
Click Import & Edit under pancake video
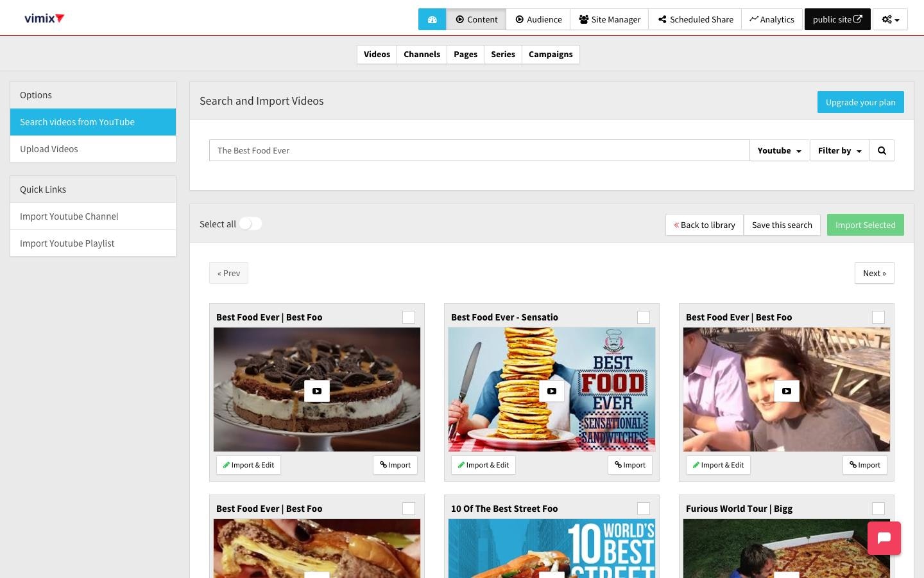tap(483, 465)
